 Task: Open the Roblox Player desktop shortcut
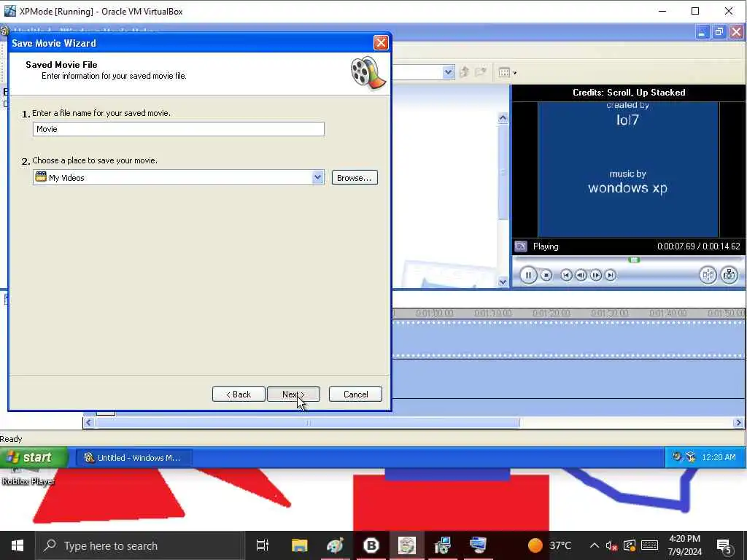point(28,478)
